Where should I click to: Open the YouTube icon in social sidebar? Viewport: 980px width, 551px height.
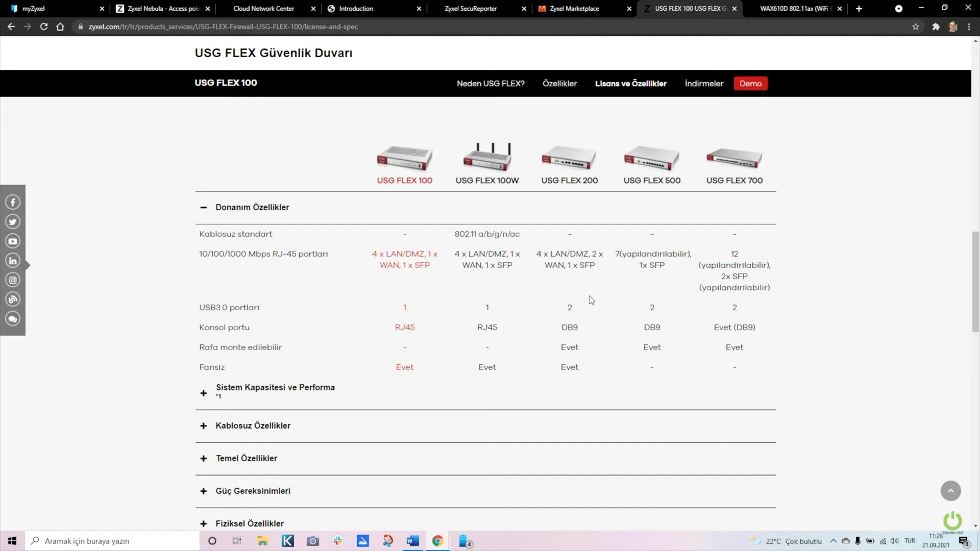point(13,241)
